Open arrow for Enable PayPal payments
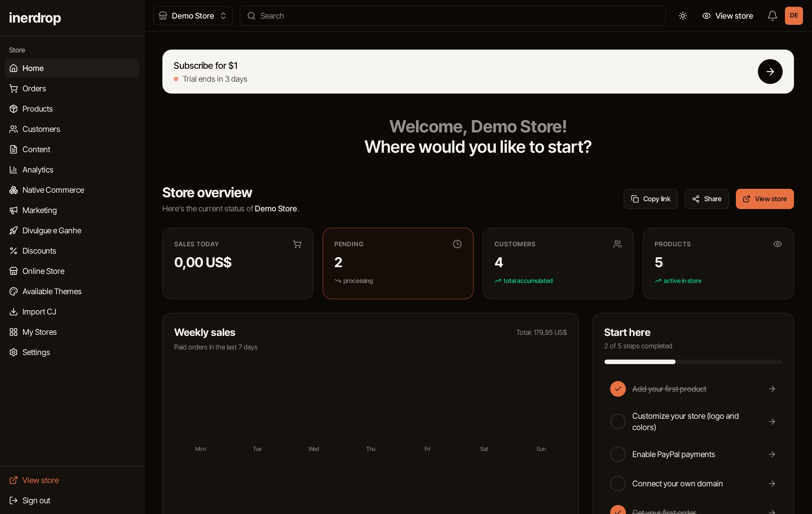This screenshot has width=812, height=514. (x=771, y=454)
